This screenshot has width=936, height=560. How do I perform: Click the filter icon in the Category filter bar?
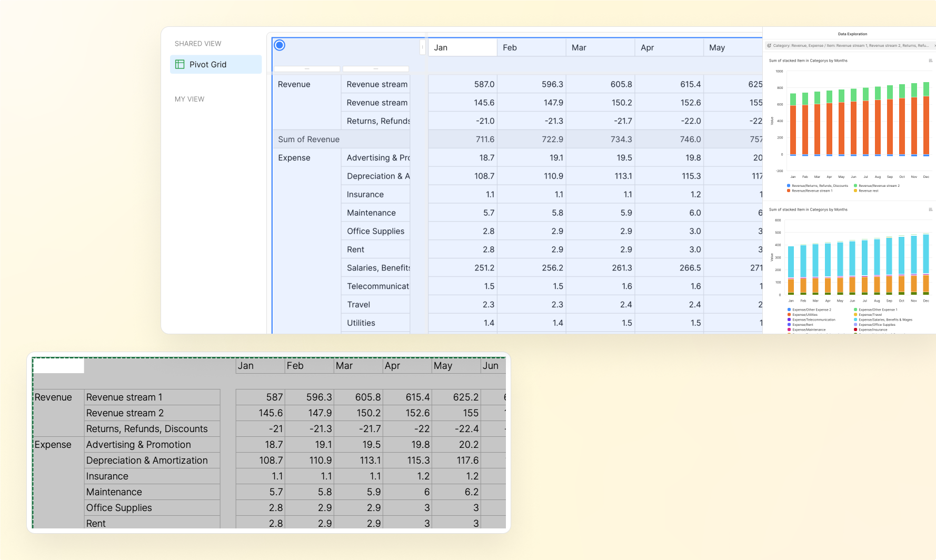pyautogui.click(x=769, y=46)
